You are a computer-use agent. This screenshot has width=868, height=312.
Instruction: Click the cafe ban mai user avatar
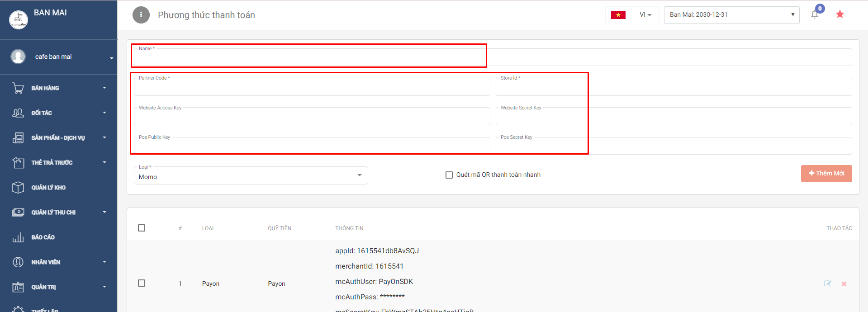coord(18,57)
